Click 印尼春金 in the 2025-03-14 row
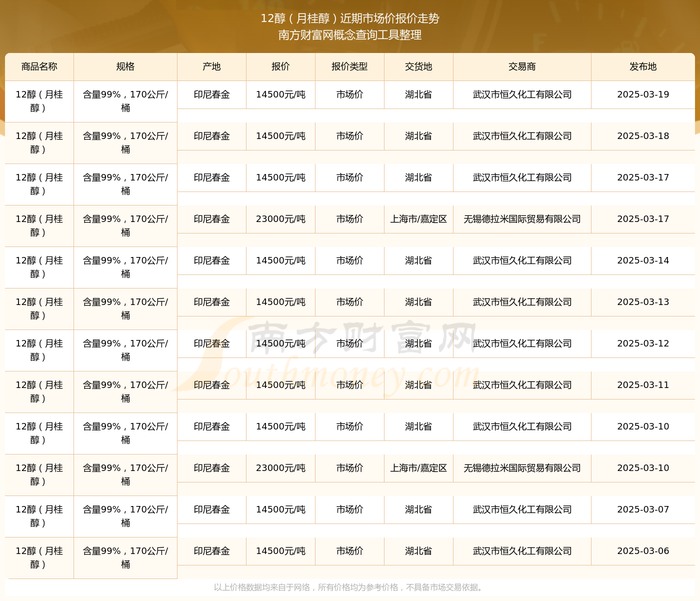This screenshot has width=700, height=601. [211, 260]
